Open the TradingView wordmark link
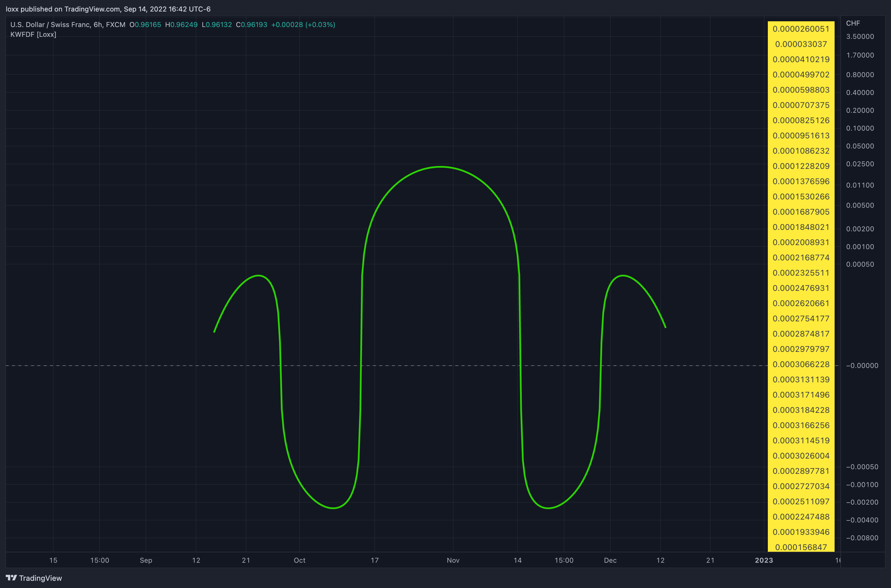 coord(41,578)
